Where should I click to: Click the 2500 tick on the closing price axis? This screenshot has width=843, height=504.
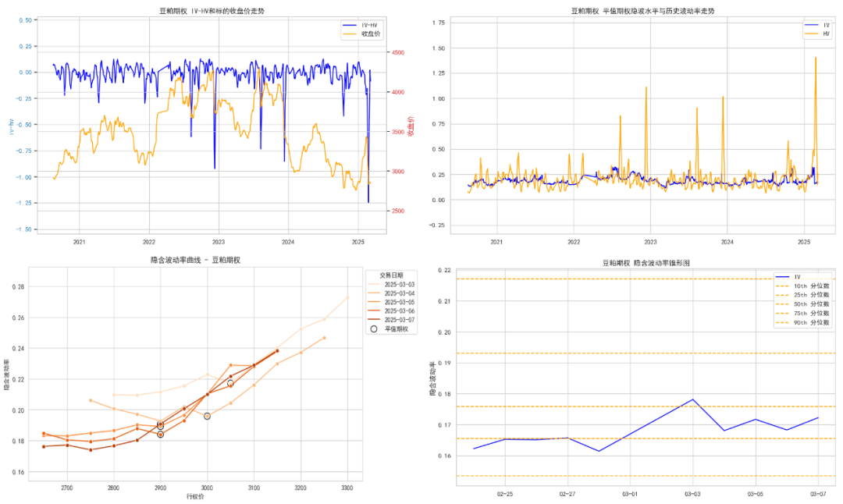point(398,211)
